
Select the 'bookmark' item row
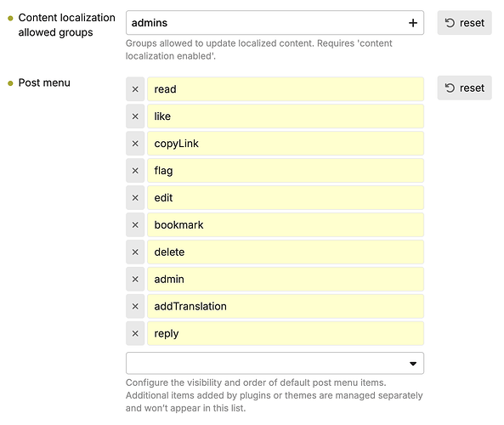click(x=286, y=225)
